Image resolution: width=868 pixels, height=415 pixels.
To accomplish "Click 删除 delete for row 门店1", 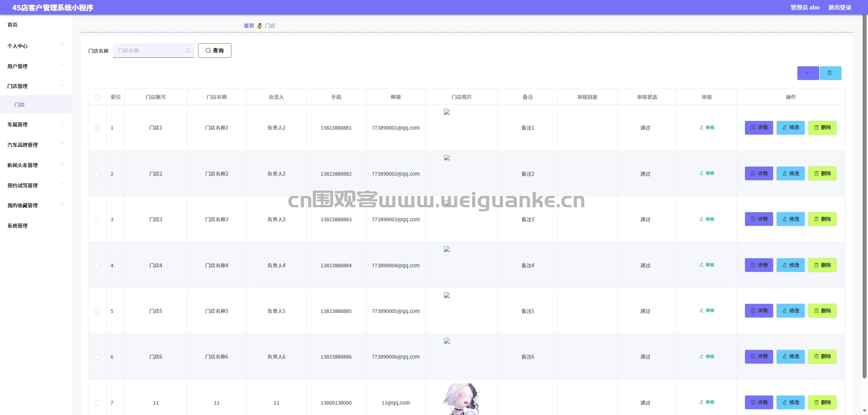I will coord(822,128).
